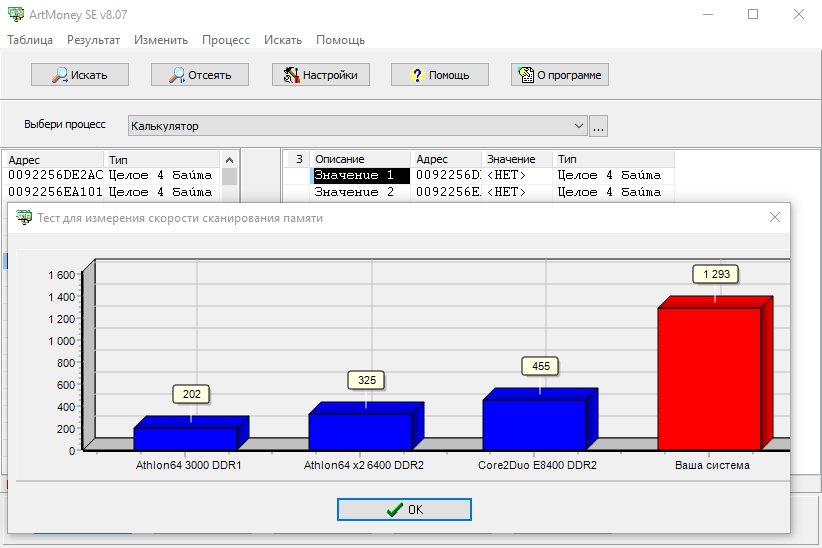Click the Искать search button
The height and width of the screenshot is (548, 822).
click(x=80, y=75)
